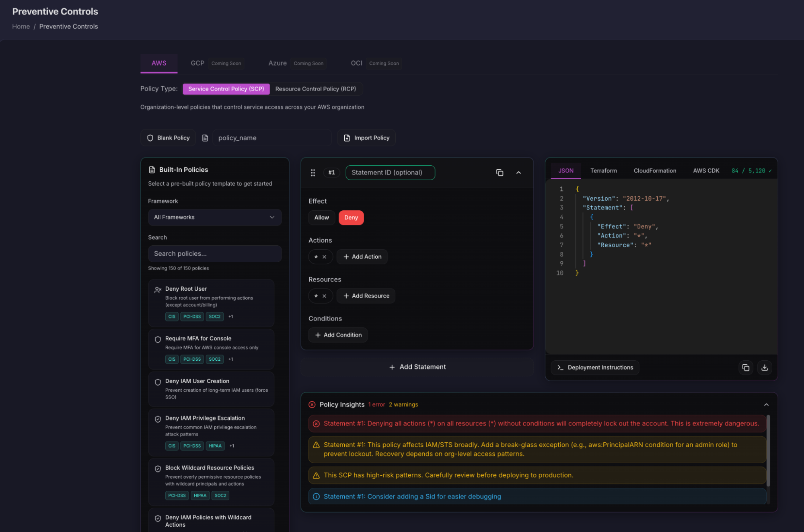This screenshot has width=804, height=532.
Task: Collapse statement #1 with the chevron
Action: pyautogui.click(x=518, y=173)
